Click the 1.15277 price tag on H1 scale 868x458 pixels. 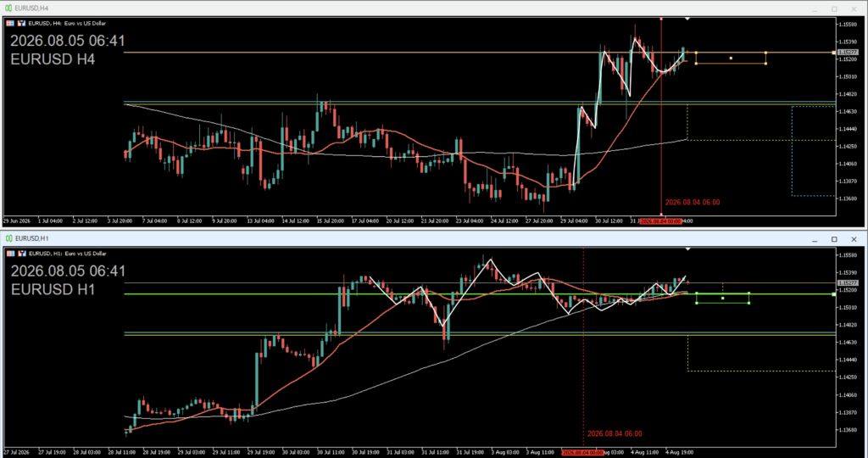coord(848,283)
